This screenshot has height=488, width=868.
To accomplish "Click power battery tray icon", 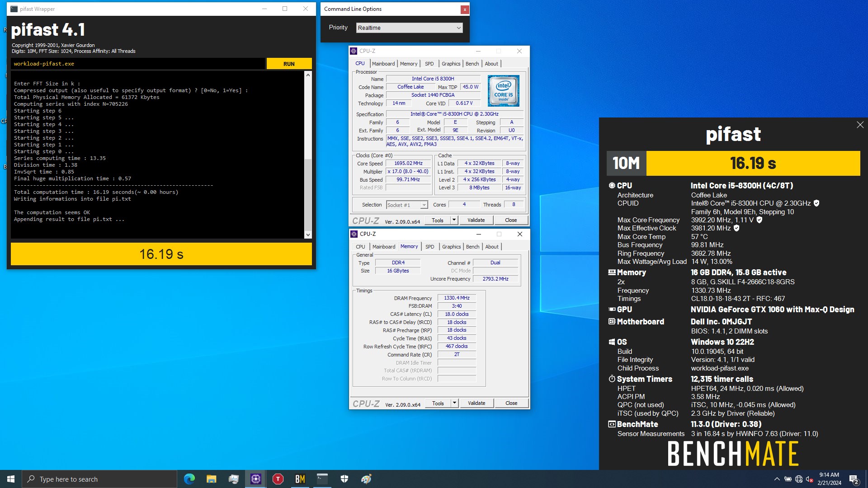I will 788,479.
